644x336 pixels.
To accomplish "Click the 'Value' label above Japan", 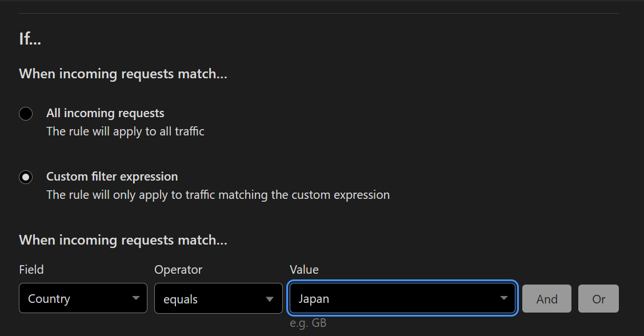I will point(304,270).
